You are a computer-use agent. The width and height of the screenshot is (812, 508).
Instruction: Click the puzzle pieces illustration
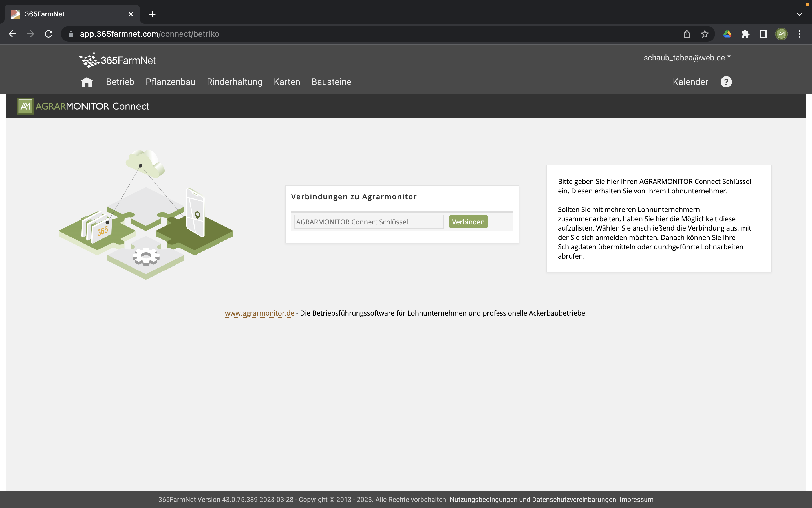(145, 215)
